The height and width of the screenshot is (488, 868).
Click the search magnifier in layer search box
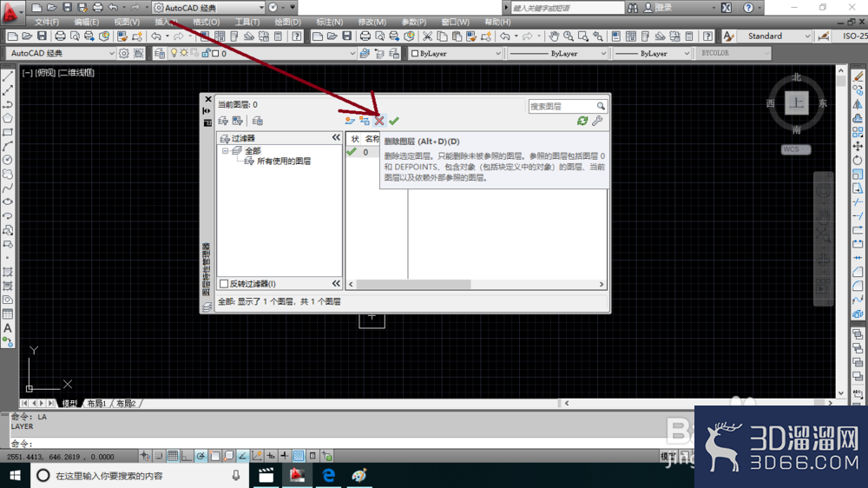(x=601, y=106)
